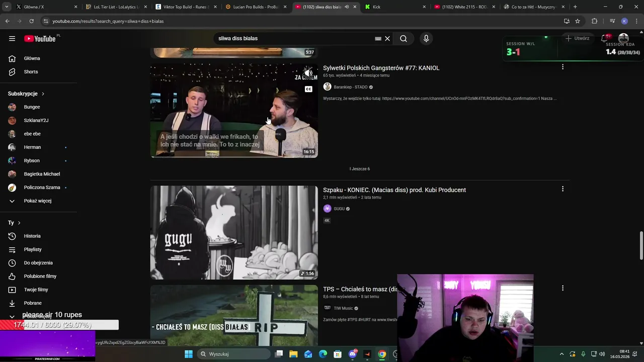Open the Windows Start menu
Image resolution: width=644 pixels, height=362 pixels.
pyautogui.click(x=189, y=354)
